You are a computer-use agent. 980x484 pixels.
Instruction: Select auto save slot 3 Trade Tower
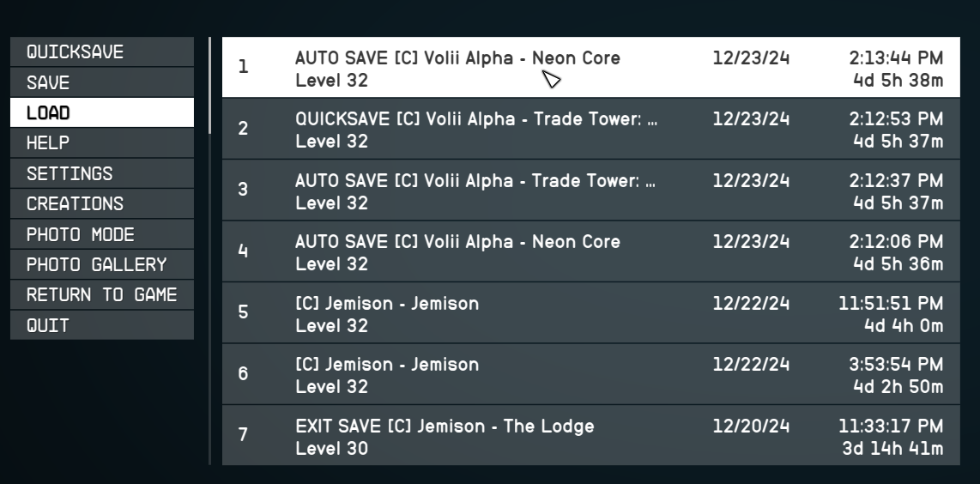590,191
